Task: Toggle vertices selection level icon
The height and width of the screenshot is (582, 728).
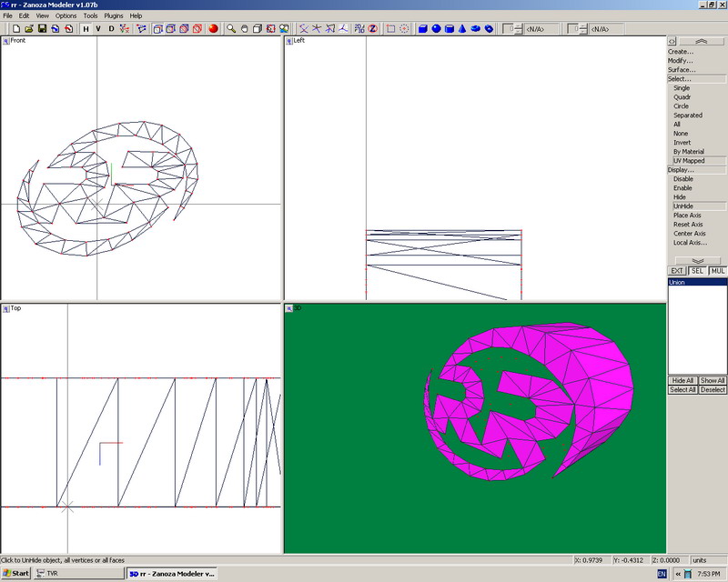Action: pyautogui.click(x=125, y=29)
